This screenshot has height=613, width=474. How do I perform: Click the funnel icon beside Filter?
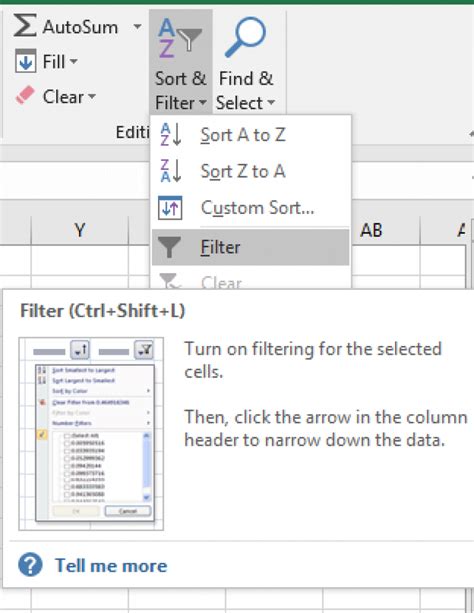click(x=169, y=247)
